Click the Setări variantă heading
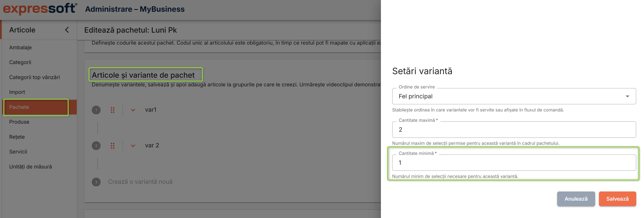The height and width of the screenshot is (218, 644). (422, 71)
